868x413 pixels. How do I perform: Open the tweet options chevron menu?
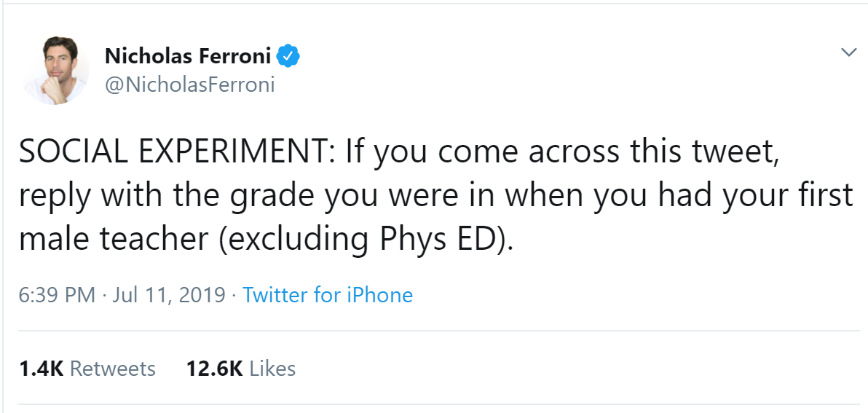pyautogui.click(x=848, y=52)
